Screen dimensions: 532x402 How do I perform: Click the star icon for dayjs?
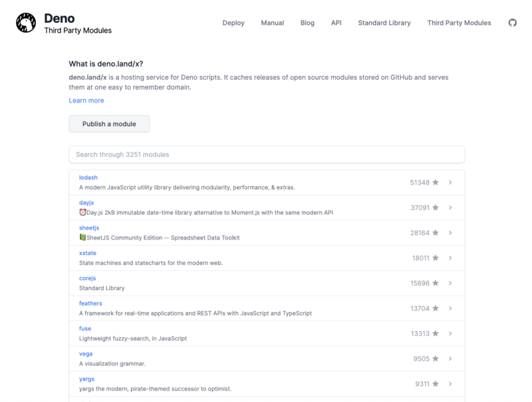tap(436, 208)
